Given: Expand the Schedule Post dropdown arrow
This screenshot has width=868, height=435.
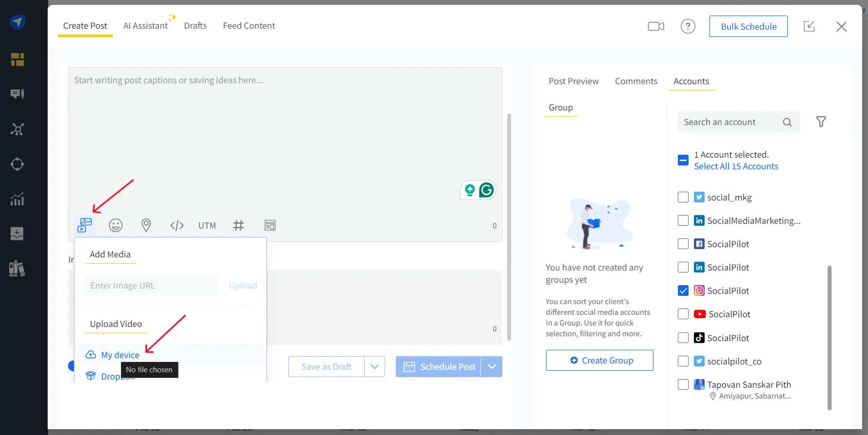Looking at the screenshot, I should pyautogui.click(x=492, y=367).
